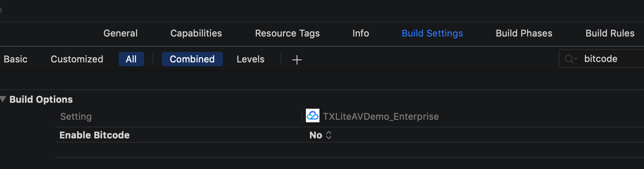The image size is (644, 169).
Task: Switch to the Levels view mode
Action: coord(250,59)
